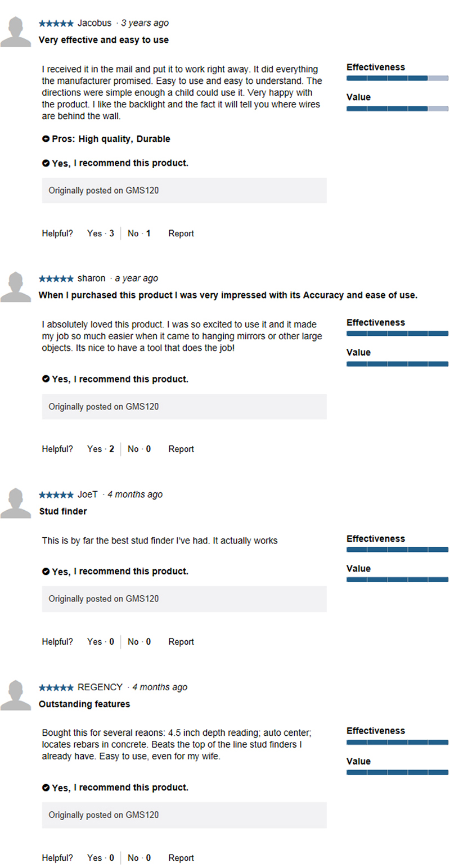This screenshot has height=868, width=450.
Task: Click sharon's profile avatar icon
Action: [x=16, y=287]
